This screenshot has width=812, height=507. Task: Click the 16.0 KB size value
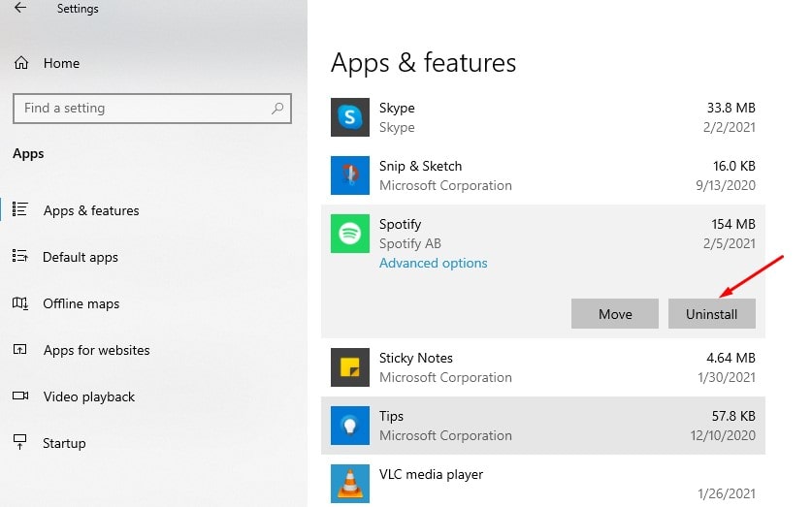pyautogui.click(x=733, y=166)
